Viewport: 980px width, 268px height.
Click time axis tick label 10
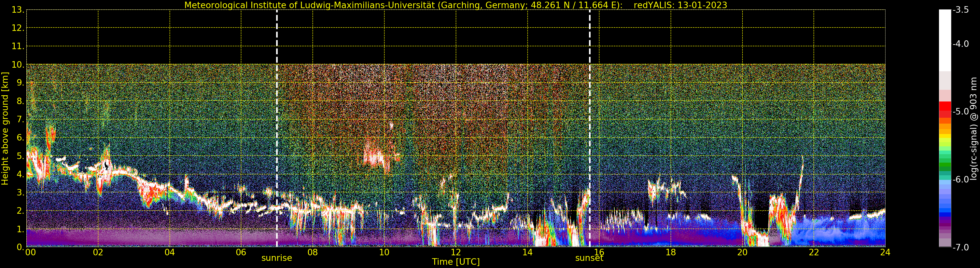click(x=384, y=252)
